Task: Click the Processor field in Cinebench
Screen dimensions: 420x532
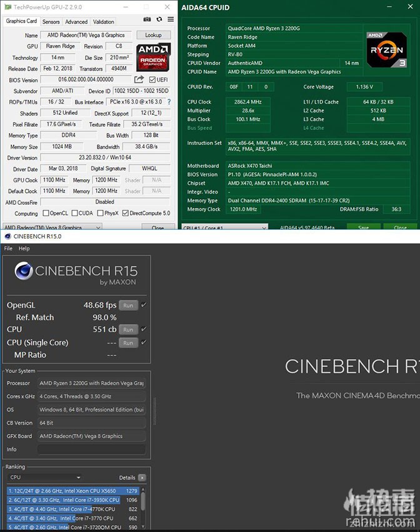Action: (x=92, y=383)
